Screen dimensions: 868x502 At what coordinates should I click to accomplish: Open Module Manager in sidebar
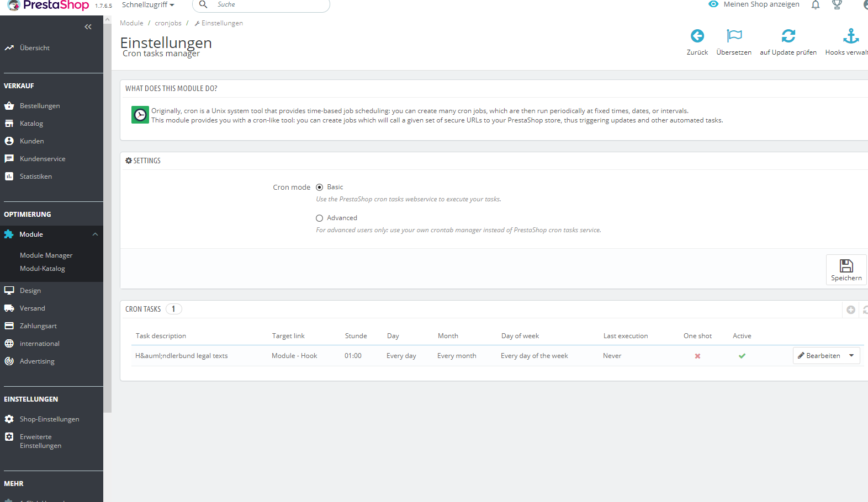point(46,255)
